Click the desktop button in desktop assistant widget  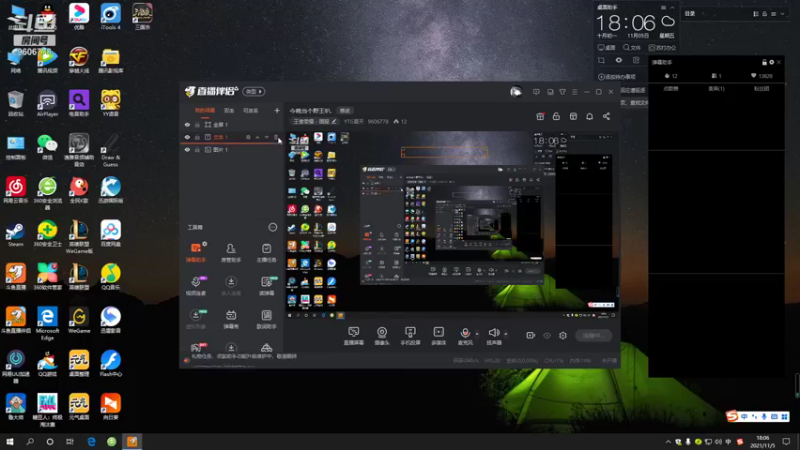coord(607,47)
